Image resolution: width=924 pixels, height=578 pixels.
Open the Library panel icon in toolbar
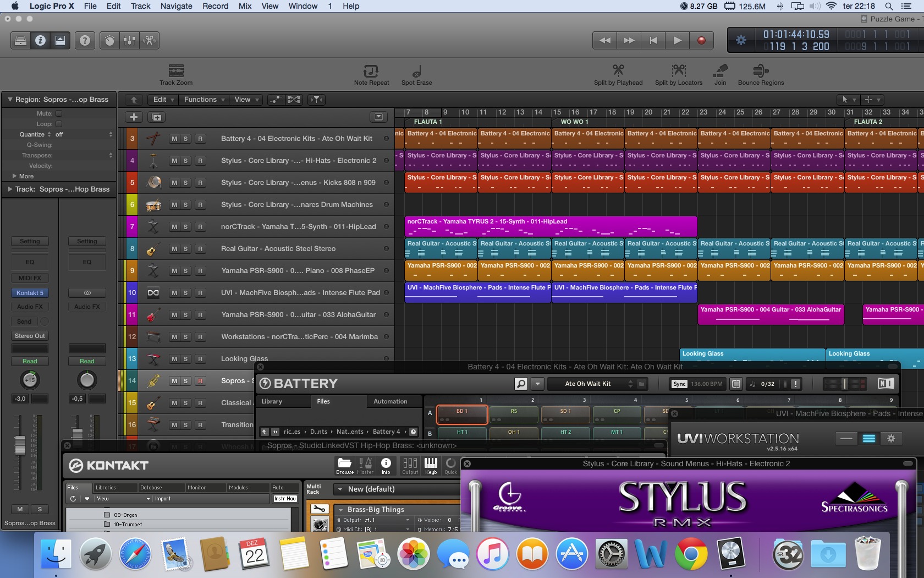[x=20, y=40]
